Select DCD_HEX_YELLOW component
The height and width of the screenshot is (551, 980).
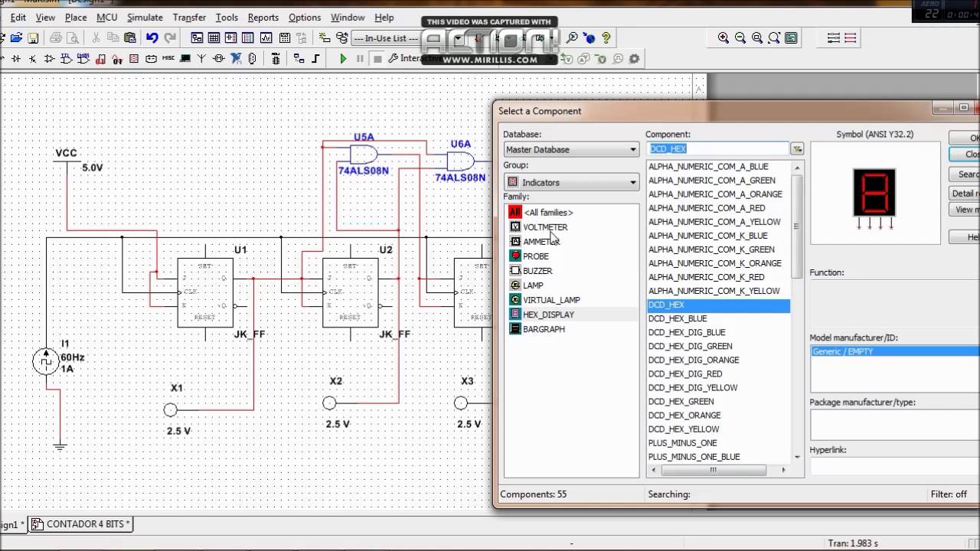(x=684, y=429)
